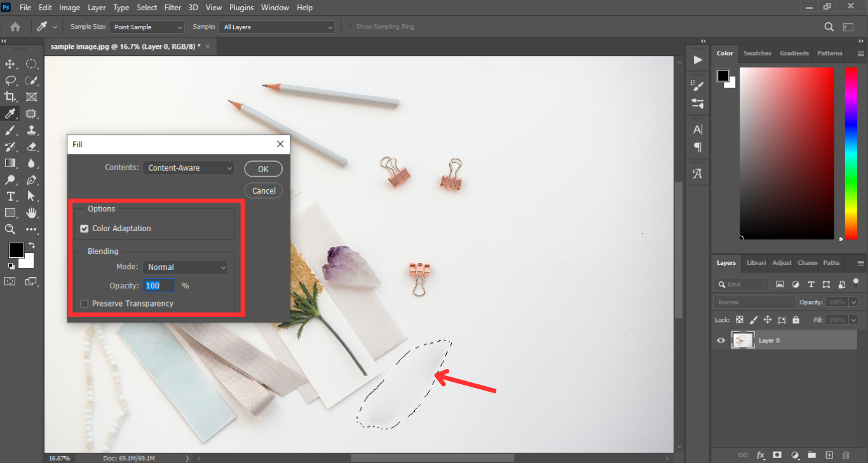The height and width of the screenshot is (463, 868).
Task: Click the create new layer icon
Action: (829, 455)
